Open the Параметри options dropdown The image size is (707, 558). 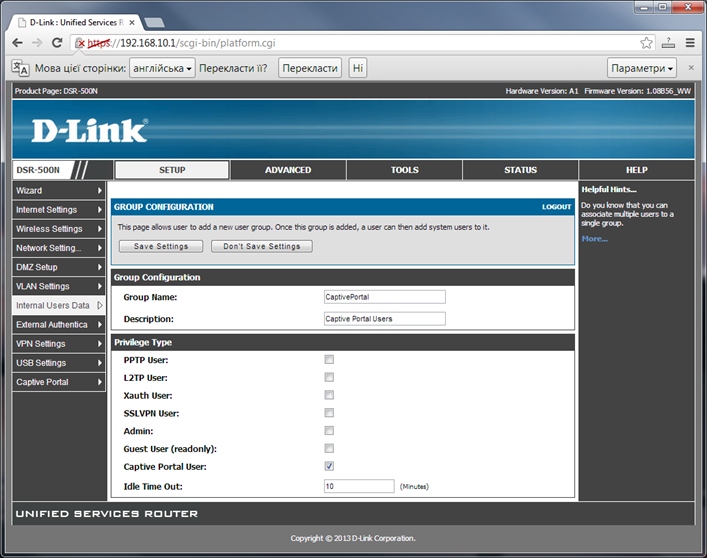tap(642, 68)
